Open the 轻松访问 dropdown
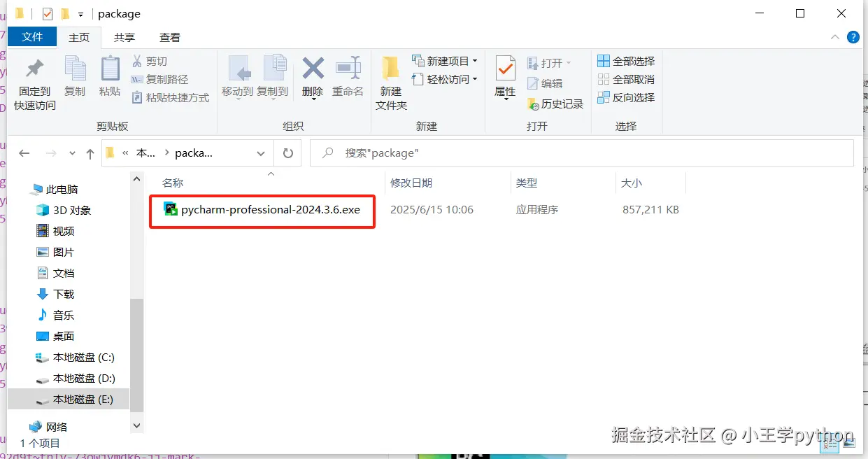Image resolution: width=868 pixels, height=459 pixels. tap(445, 79)
